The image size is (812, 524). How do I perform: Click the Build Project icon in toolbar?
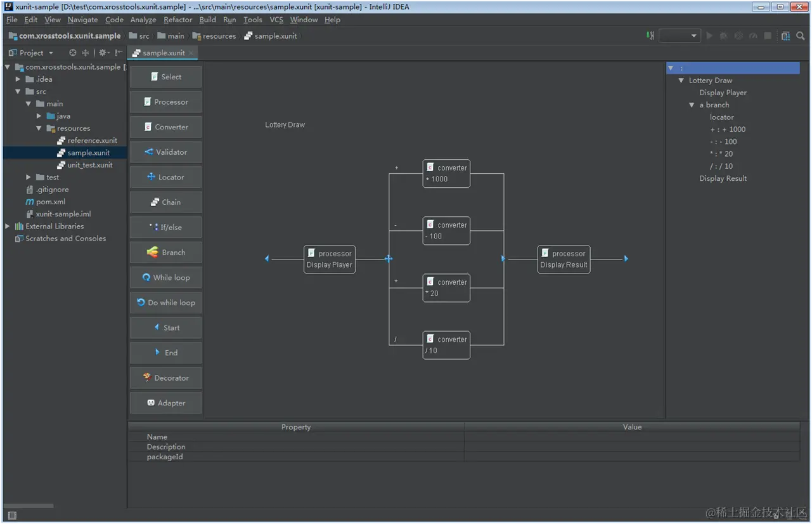click(650, 36)
